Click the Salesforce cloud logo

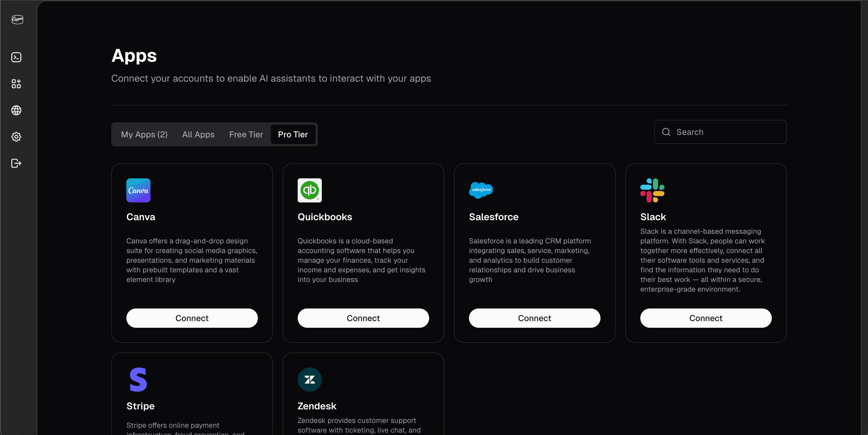481,190
